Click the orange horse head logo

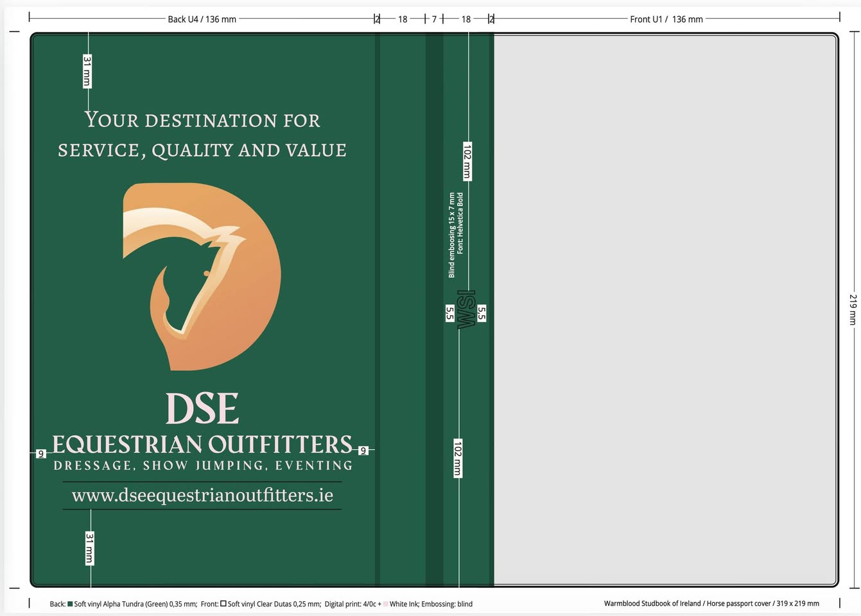(202, 276)
